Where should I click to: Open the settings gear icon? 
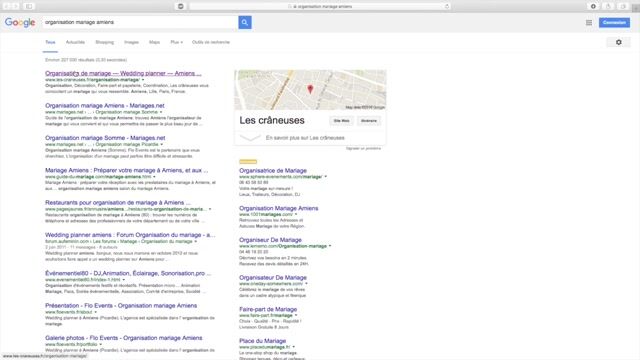(619, 42)
